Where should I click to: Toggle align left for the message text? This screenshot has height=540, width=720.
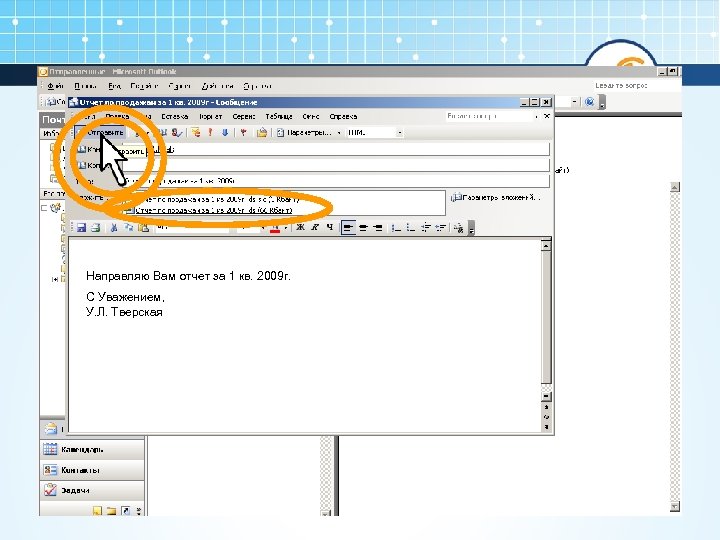(x=349, y=227)
